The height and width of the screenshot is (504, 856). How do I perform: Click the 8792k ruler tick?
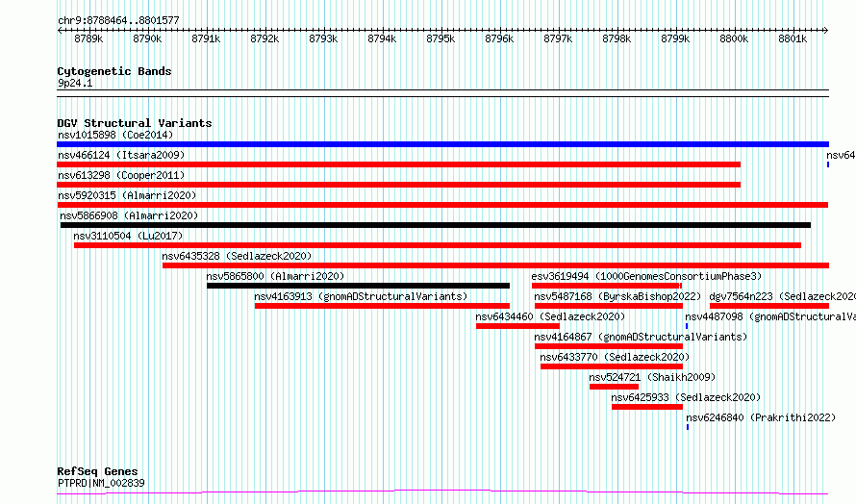[264, 38]
